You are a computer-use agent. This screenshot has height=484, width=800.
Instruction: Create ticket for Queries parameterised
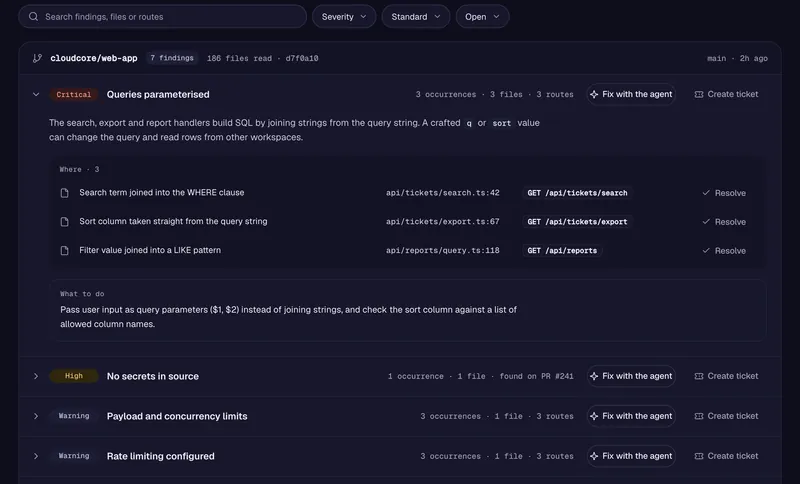(727, 94)
